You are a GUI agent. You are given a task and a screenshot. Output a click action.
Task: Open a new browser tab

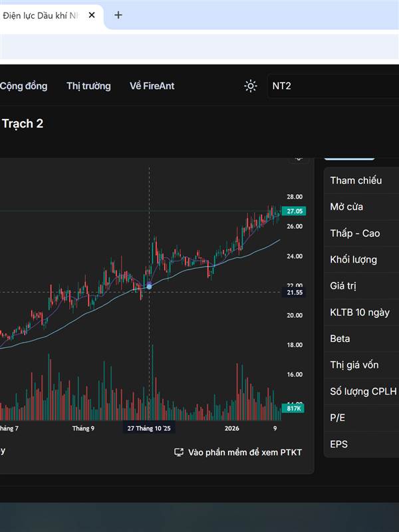point(118,15)
